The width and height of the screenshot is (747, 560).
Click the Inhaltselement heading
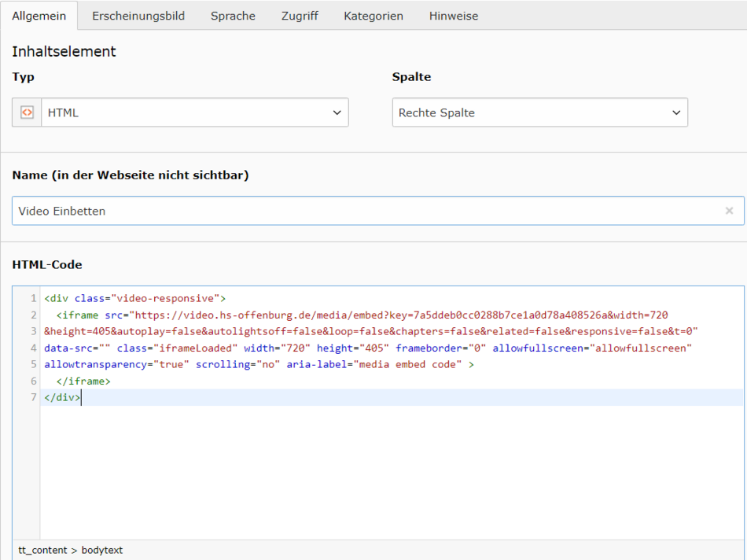pyautogui.click(x=64, y=51)
